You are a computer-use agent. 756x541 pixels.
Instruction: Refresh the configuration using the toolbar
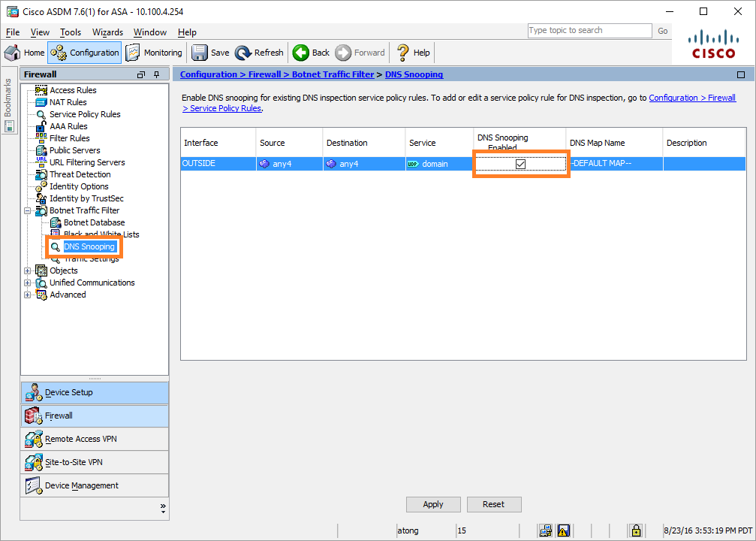coord(244,53)
